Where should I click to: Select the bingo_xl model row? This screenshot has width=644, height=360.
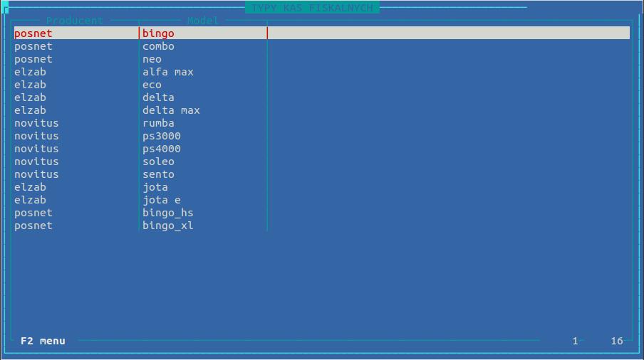pyautogui.click(x=321, y=226)
